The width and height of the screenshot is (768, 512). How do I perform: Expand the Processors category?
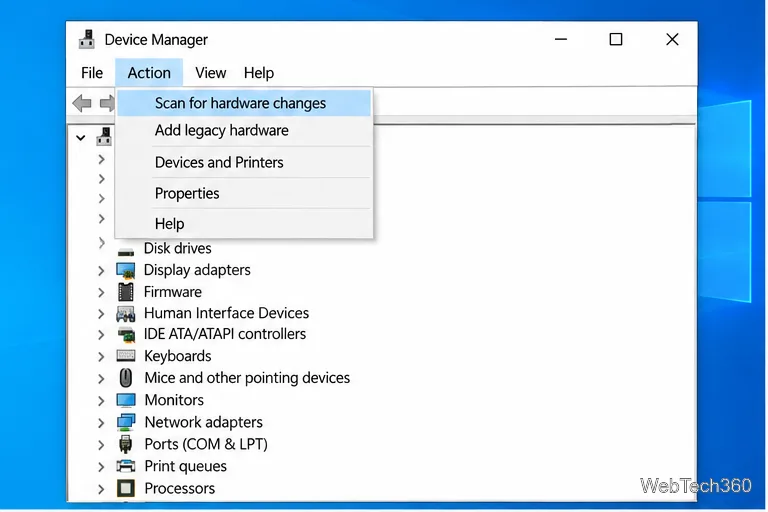coord(101,489)
